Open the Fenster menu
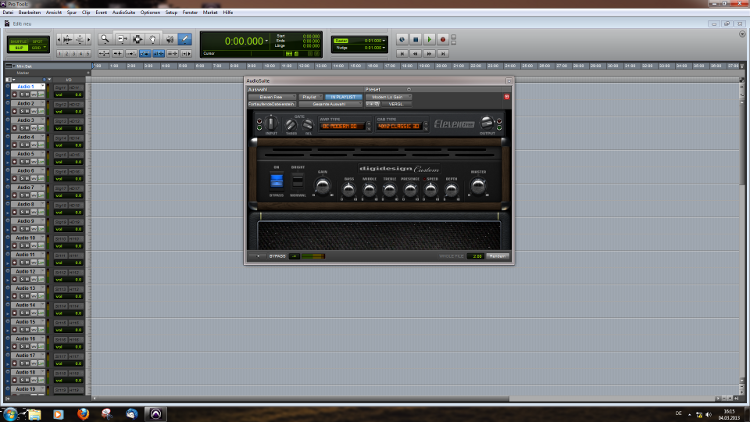This screenshot has height=422, width=750. click(x=189, y=12)
